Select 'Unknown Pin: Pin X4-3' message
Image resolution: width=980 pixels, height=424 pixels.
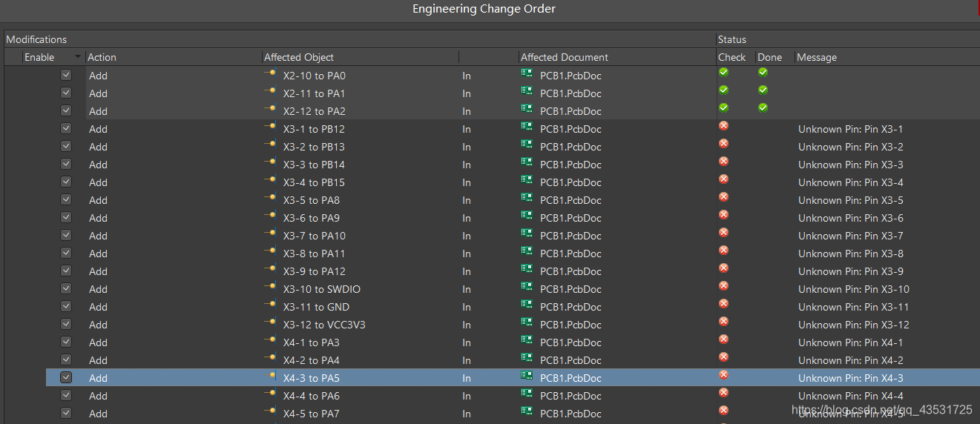[x=850, y=378]
